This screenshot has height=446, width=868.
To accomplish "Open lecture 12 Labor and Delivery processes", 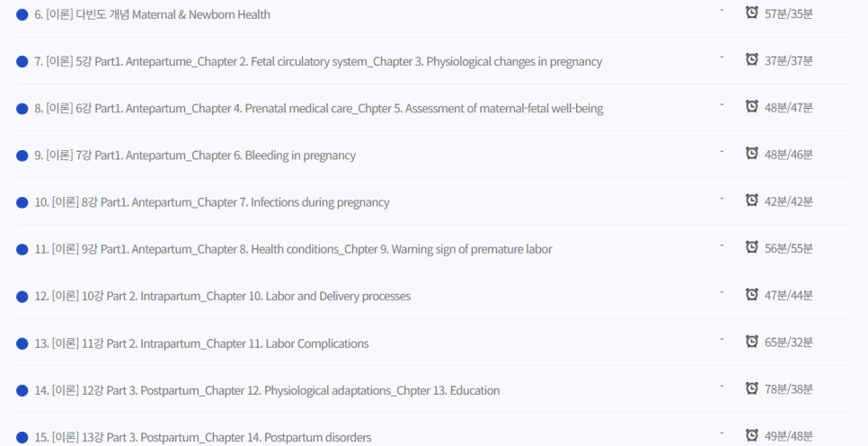I will 223,296.
